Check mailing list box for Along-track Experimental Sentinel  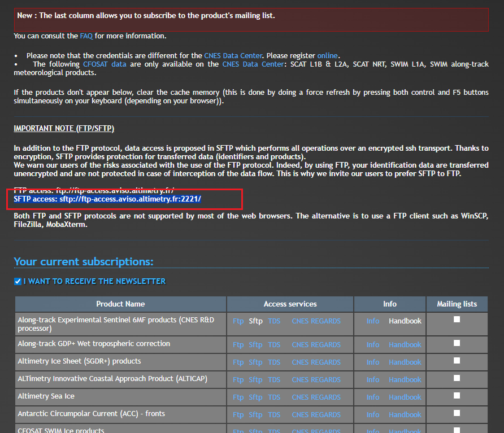pos(457,320)
